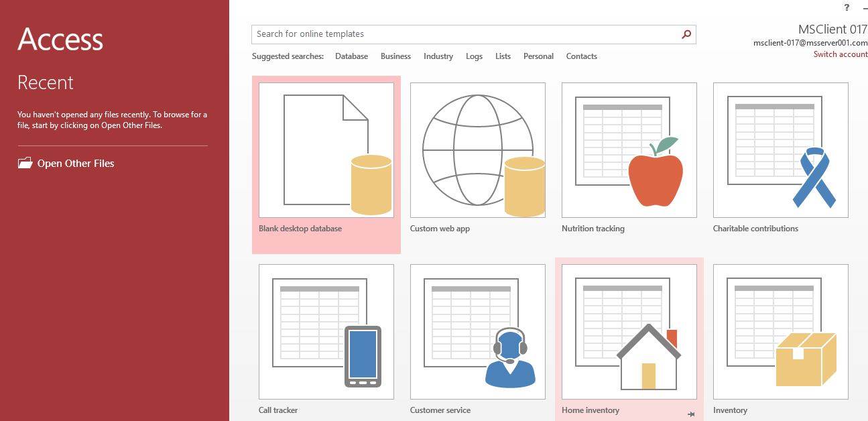This screenshot has height=421, width=868.
Task: Choose the Inventory box template
Action: click(780, 332)
